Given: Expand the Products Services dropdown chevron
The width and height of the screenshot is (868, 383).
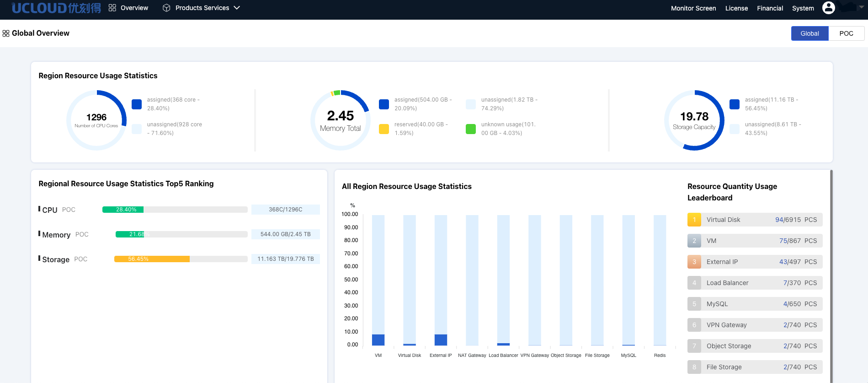Looking at the screenshot, I should pyautogui.click(x=237, y=8).
